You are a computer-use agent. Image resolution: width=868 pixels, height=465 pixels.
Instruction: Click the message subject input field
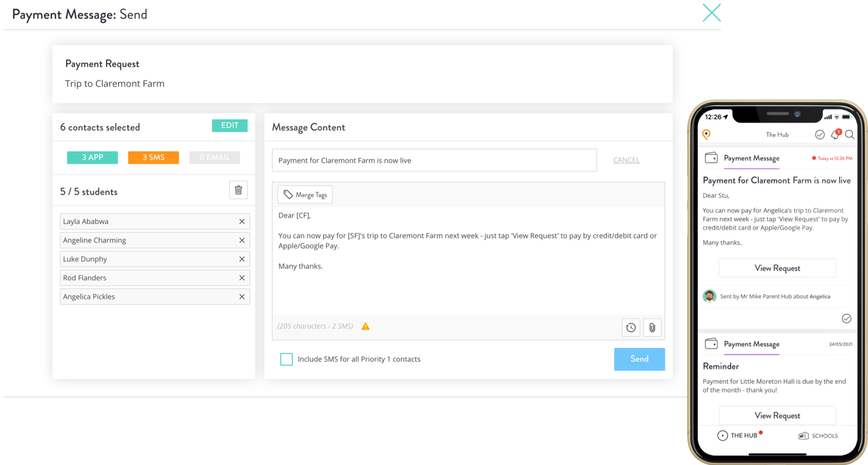[434, 160]
